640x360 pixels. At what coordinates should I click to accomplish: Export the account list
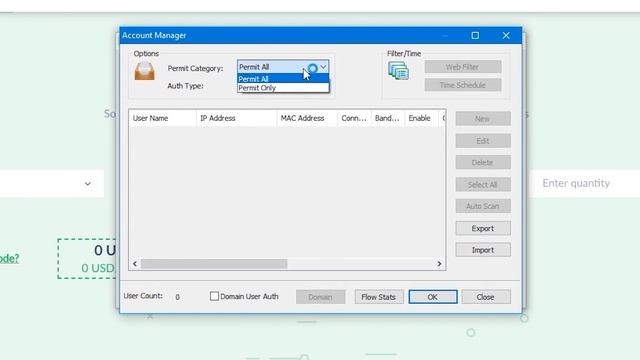click(x=483, y=228)
